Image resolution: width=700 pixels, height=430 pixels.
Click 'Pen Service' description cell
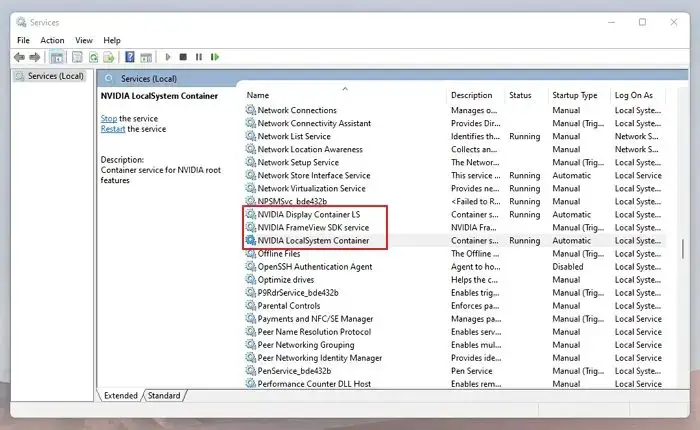pyautogui.click(x=471, y=371)
